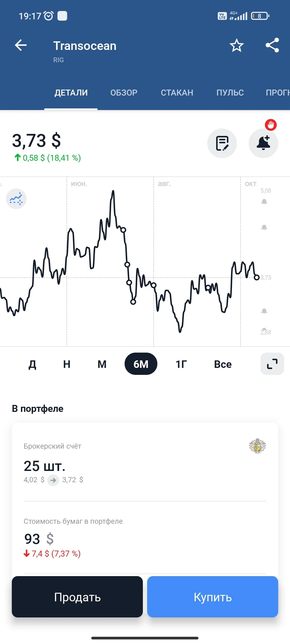Open the notes icon near price

(x=222, y=143)
